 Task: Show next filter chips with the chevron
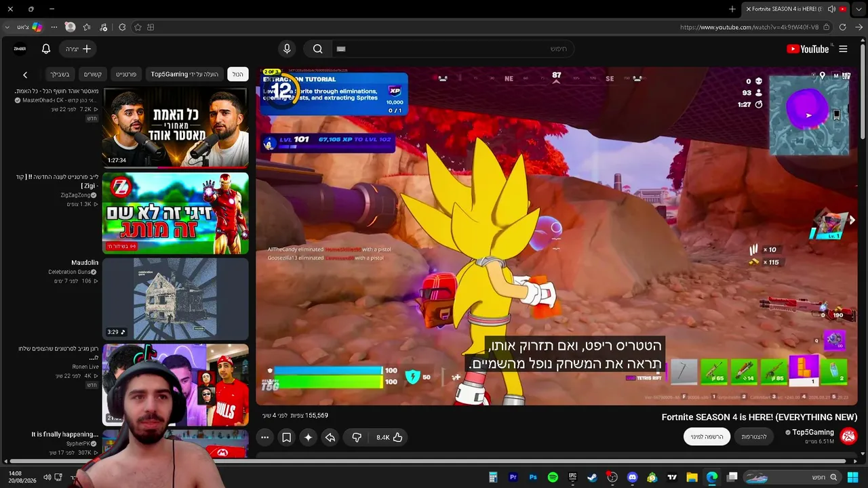[x=25, y=75]
